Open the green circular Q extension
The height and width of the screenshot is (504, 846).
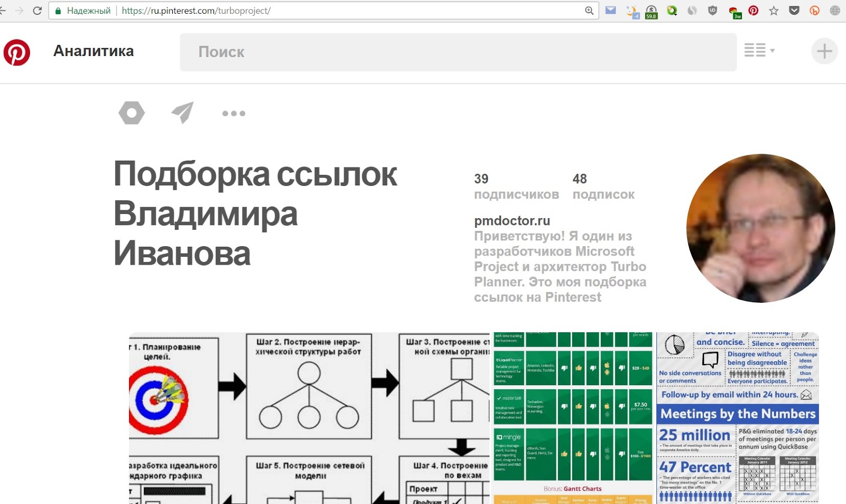[x=672, y=11]
